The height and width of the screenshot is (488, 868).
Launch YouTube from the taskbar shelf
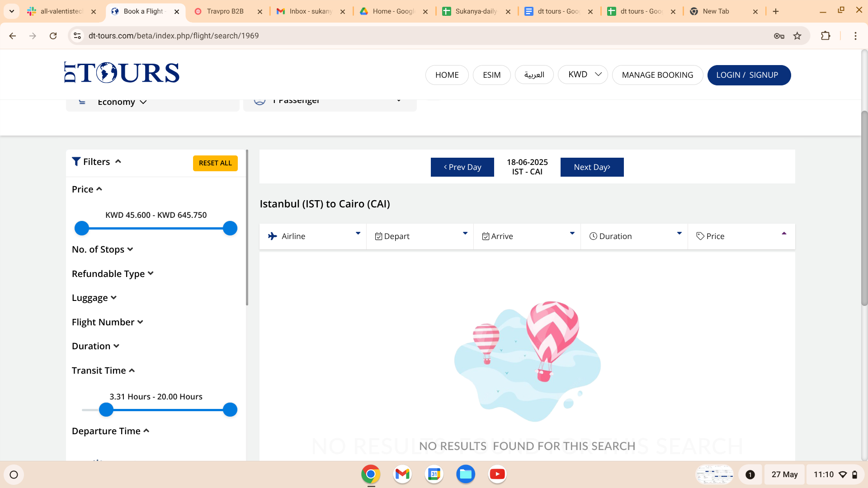pyautogui.click(x=497, y=474)
